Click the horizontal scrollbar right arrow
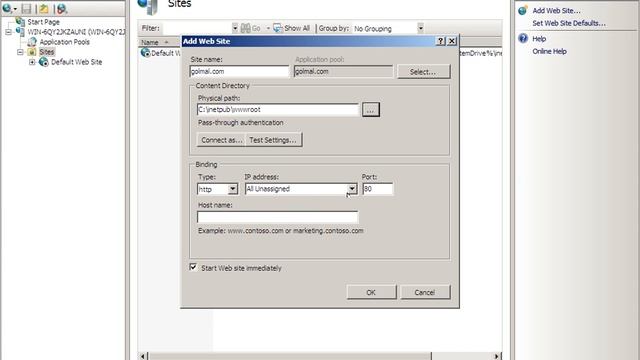This screenshot has height=360, width=640. (x=497, y=356)
